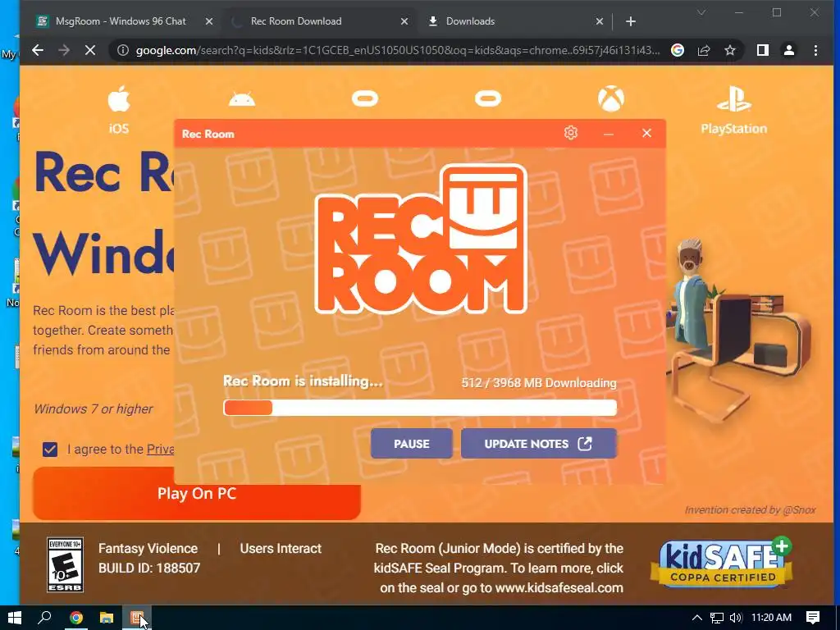Open Windows taskbar search
This screenshot has width=840, height=630.
click(x=45, y=618)
